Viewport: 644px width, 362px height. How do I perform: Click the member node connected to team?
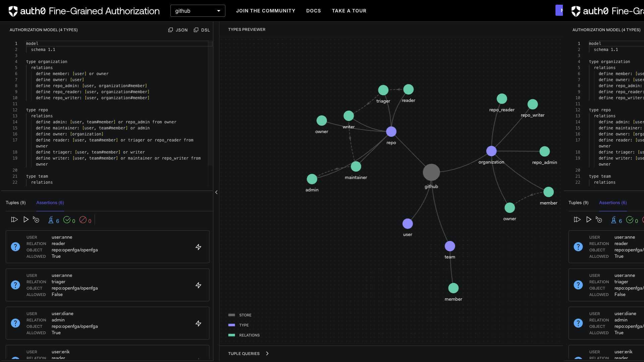pos(453,288)
